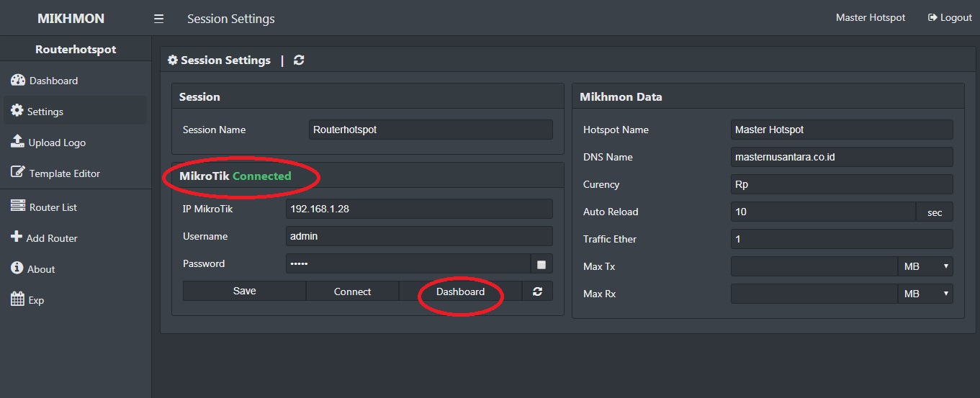980x398 pixels.
Task: Toggle the show password checkbox
Action: [x=541, y=264]
